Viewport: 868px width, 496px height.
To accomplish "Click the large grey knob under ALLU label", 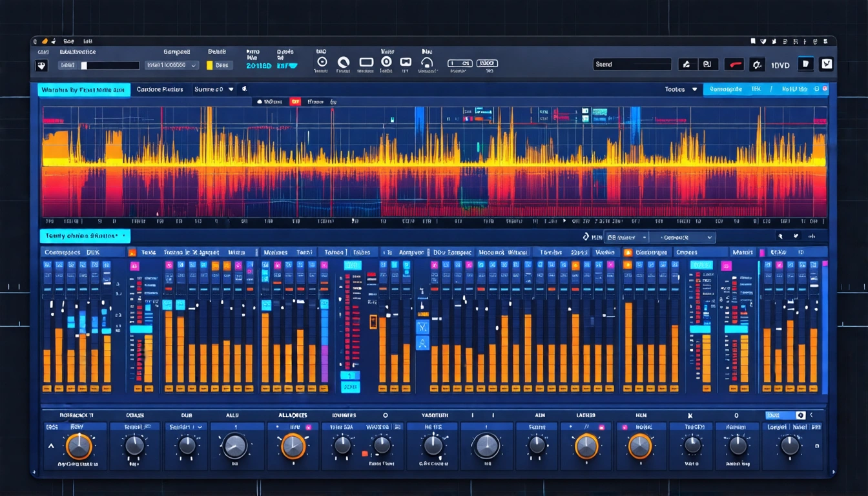I will (x=234, y=446).
